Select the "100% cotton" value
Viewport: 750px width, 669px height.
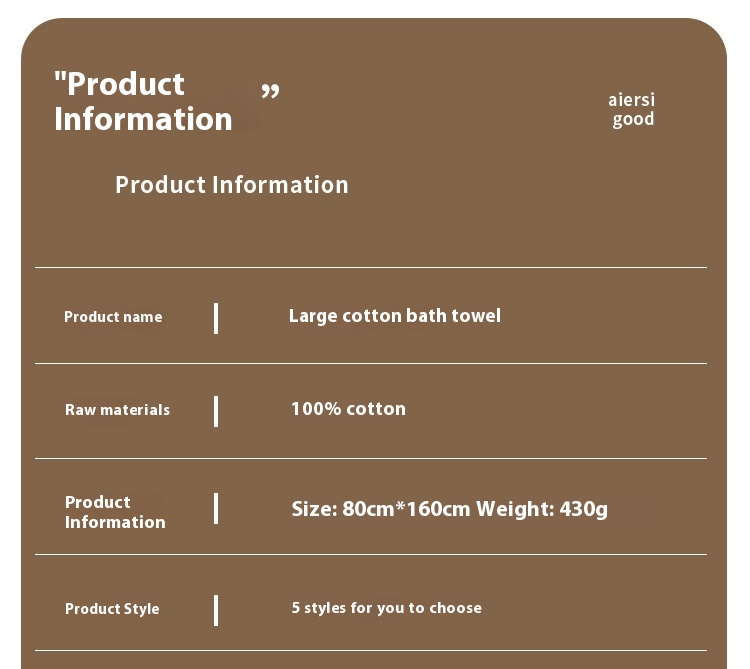click(x=348, y=409)
